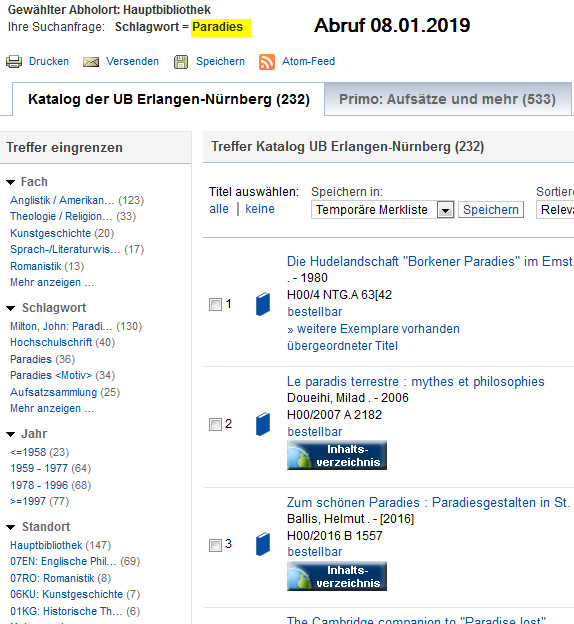Click the blue book icon for result 2
This screenshot has width=574, height=624.
click(263, 424)
